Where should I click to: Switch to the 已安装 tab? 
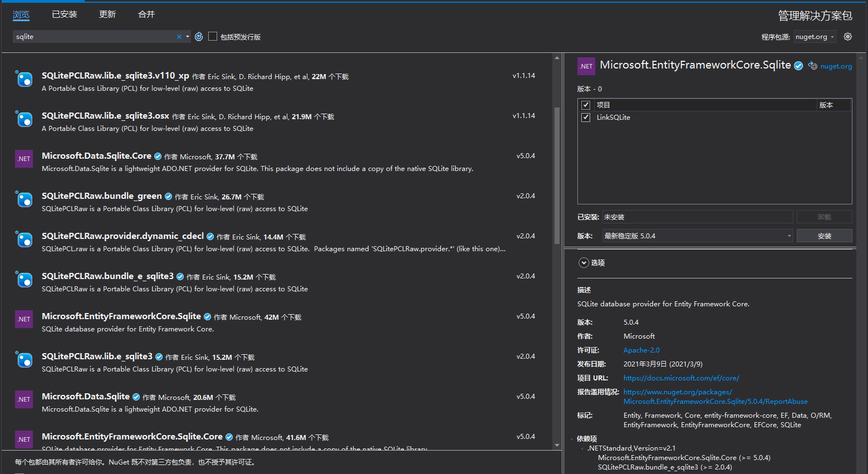[64, 14]
